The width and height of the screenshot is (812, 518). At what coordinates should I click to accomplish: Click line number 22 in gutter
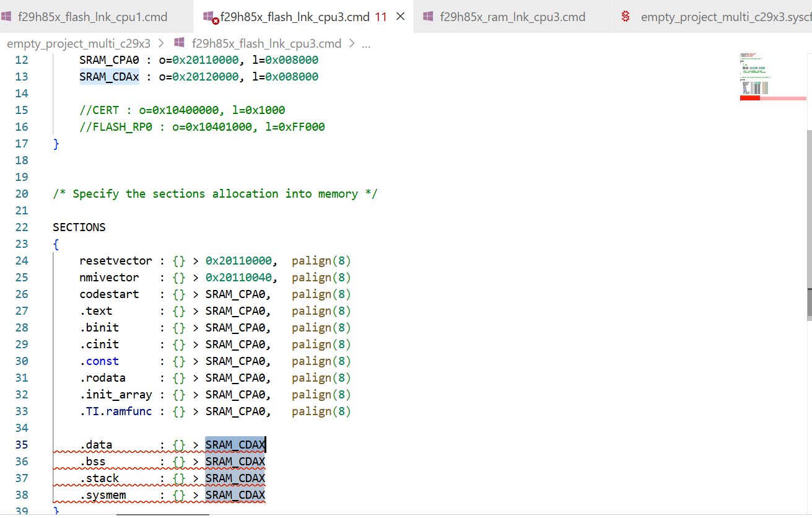[x=22, y=227]
